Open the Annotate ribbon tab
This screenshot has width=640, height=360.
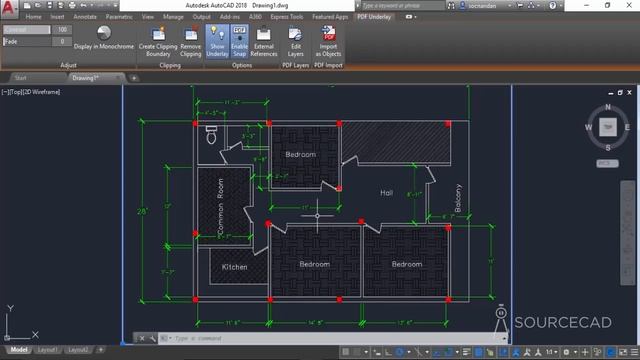click(x=85, y=17)
